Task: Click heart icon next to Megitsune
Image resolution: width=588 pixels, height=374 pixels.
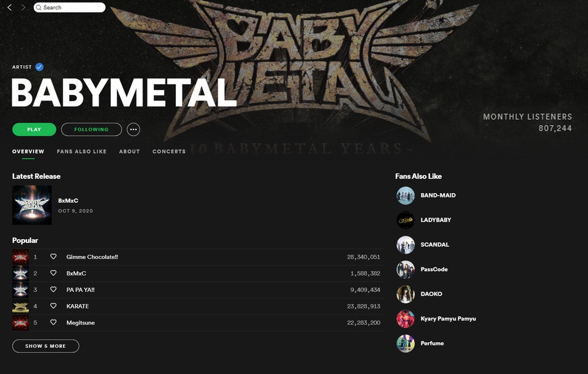Action: point(53,322)
